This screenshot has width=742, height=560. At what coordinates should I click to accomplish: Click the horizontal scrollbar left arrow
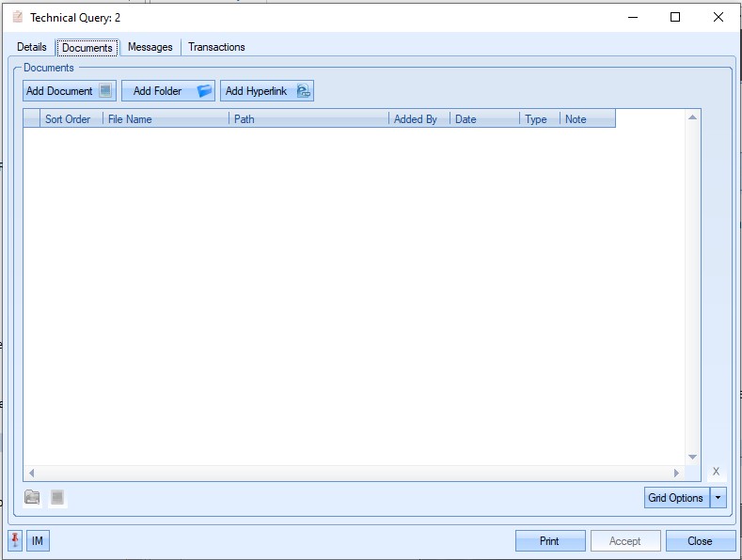(31, 473)
